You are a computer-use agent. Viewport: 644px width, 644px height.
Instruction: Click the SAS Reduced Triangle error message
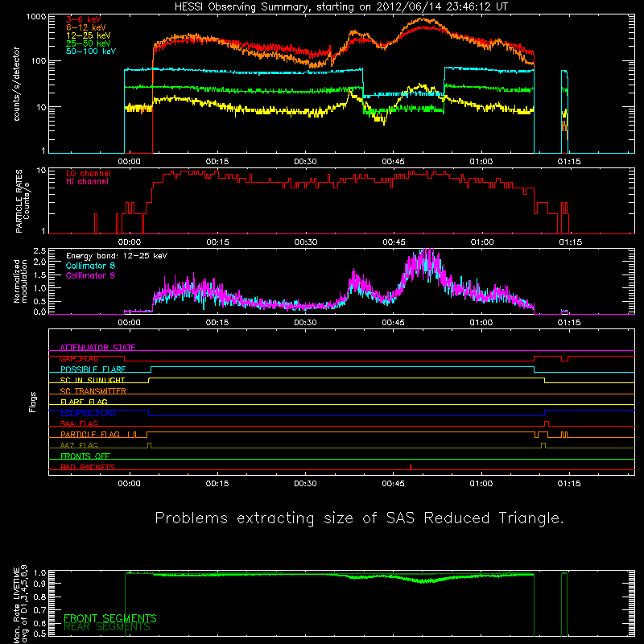pyautogui.click(x=359, y=518)
